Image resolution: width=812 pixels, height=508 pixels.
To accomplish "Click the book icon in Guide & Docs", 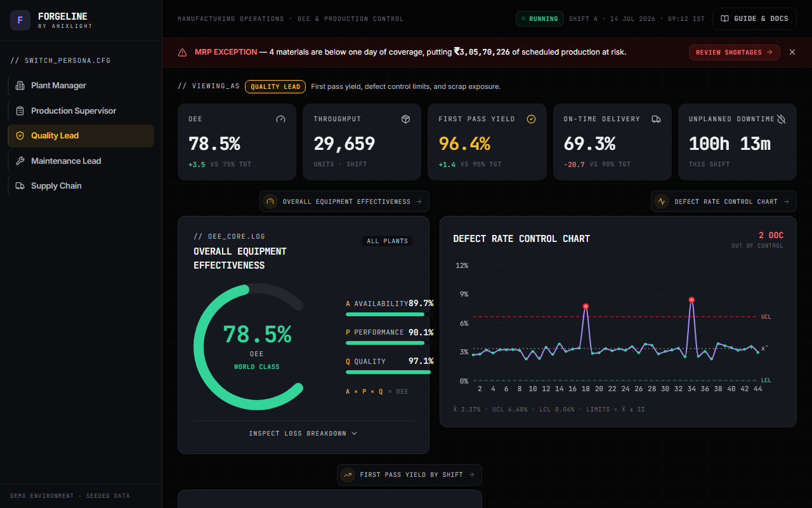I will point(725,18).
